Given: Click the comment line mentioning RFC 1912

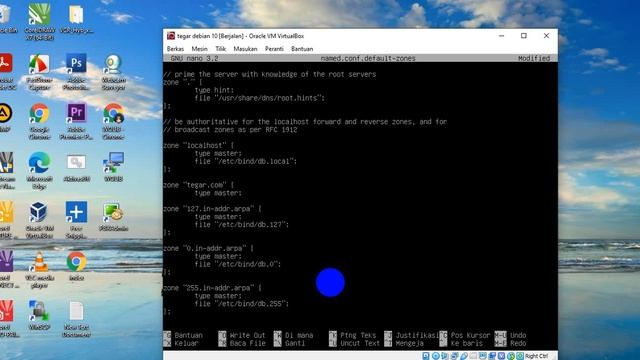Looking at the screenshot, I should 230,130.
